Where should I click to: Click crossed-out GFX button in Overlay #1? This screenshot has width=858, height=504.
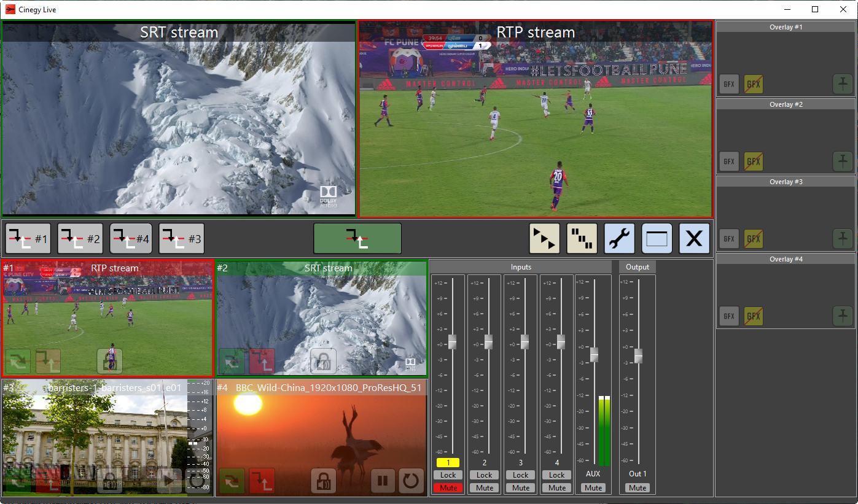tap(753, 84)
